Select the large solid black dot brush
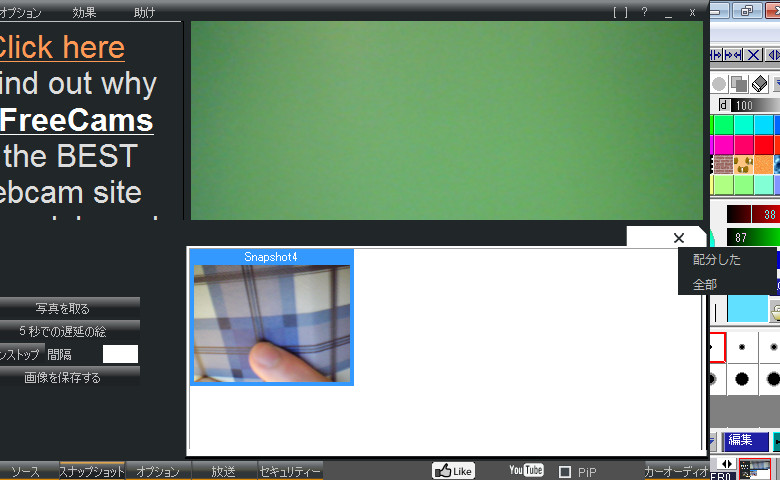Image resolution: width=780 pixels, height=480 pixels. pyautogui.click(x=742, y=380)
